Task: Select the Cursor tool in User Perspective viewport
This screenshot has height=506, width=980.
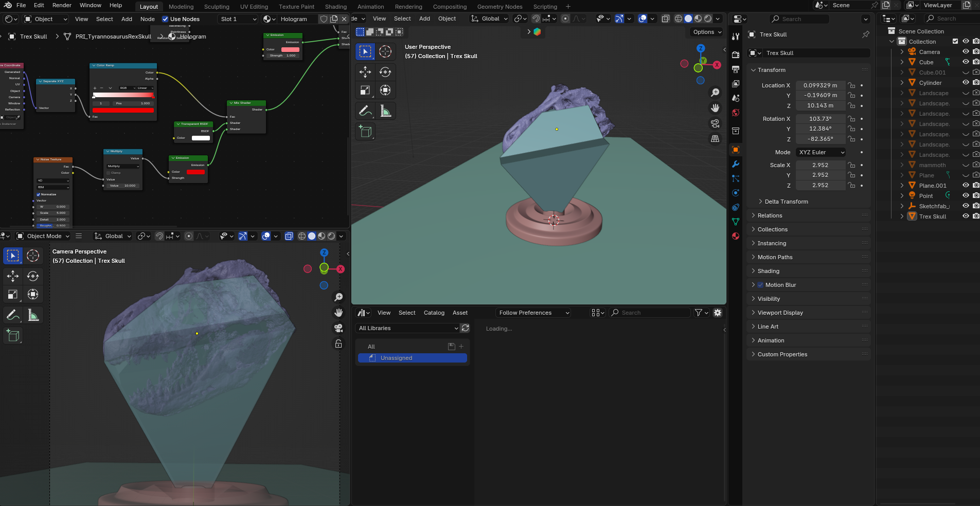Action: (x=385, y=51)
